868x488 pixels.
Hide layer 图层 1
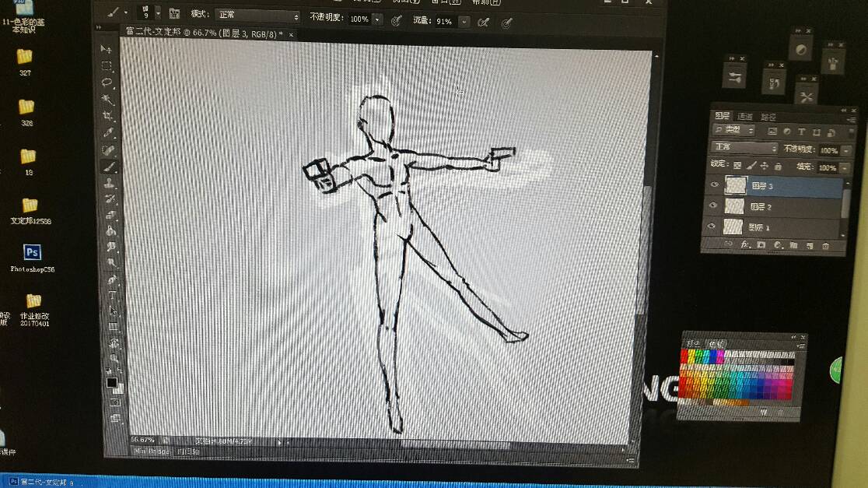coord(712,226)
